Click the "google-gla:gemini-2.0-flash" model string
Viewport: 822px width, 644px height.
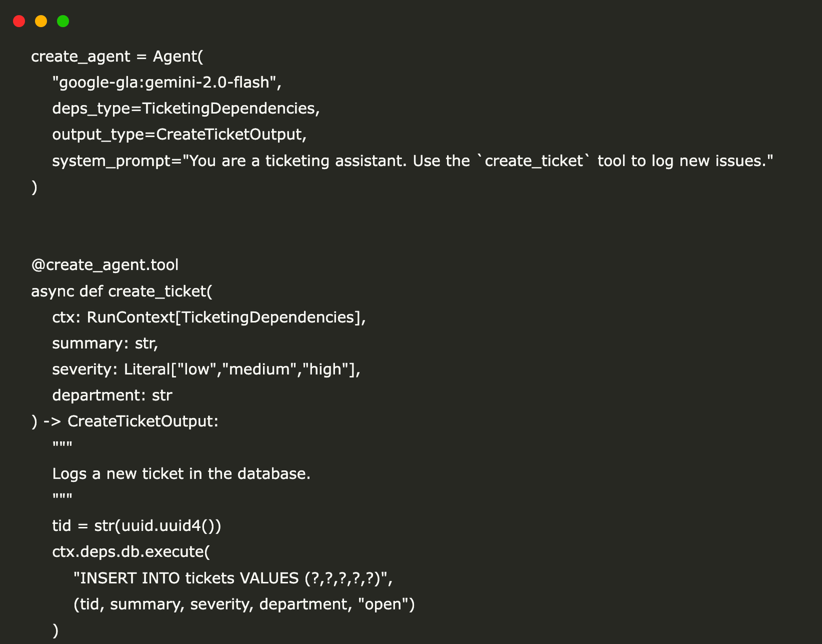tap(166, 82)
